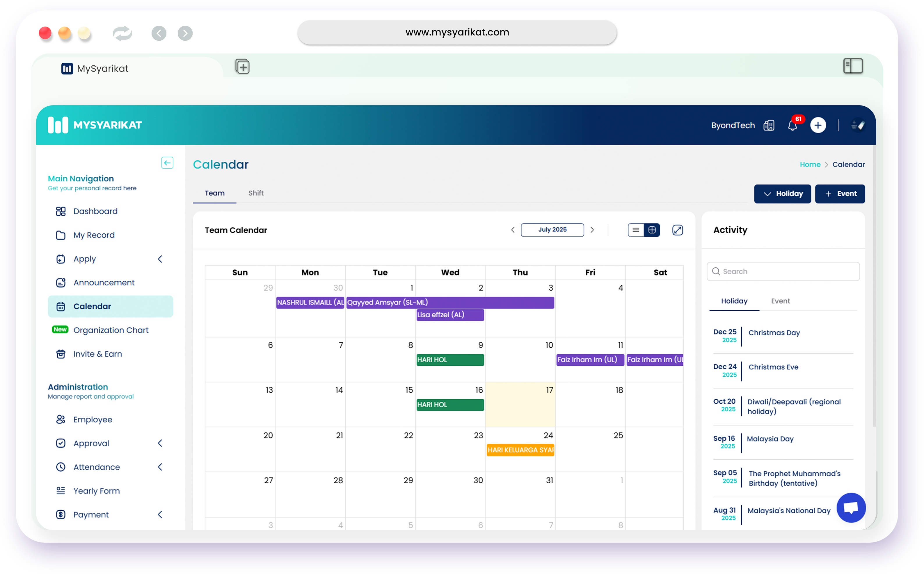Open the notifications bell icon
Viewport: 924px width, 574px height.
(x=792, y=125)
